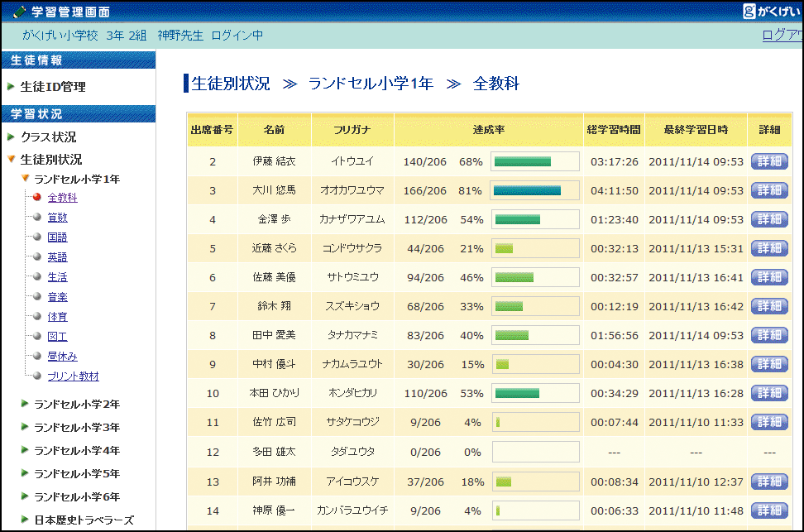Open the プリント教材 link
The height and width of the screenshot is (532, 804).
coord(74,376)
